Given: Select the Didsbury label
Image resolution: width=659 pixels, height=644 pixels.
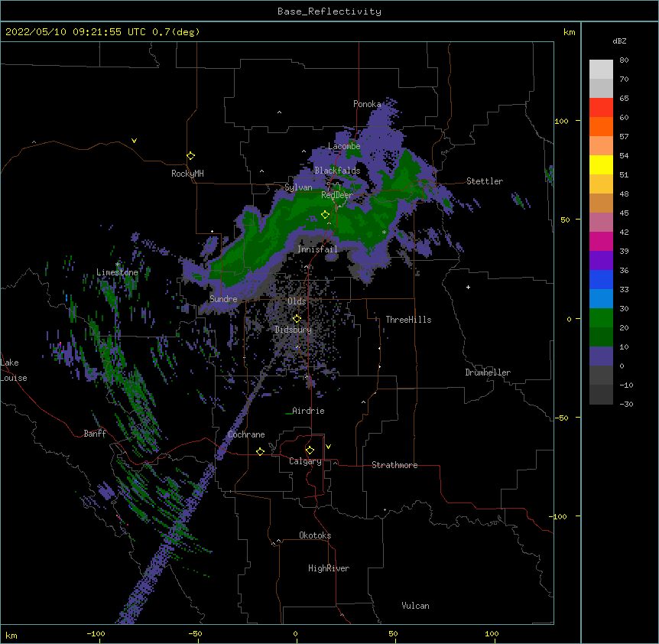Looking at the screenshot, I should pos(294,330).
